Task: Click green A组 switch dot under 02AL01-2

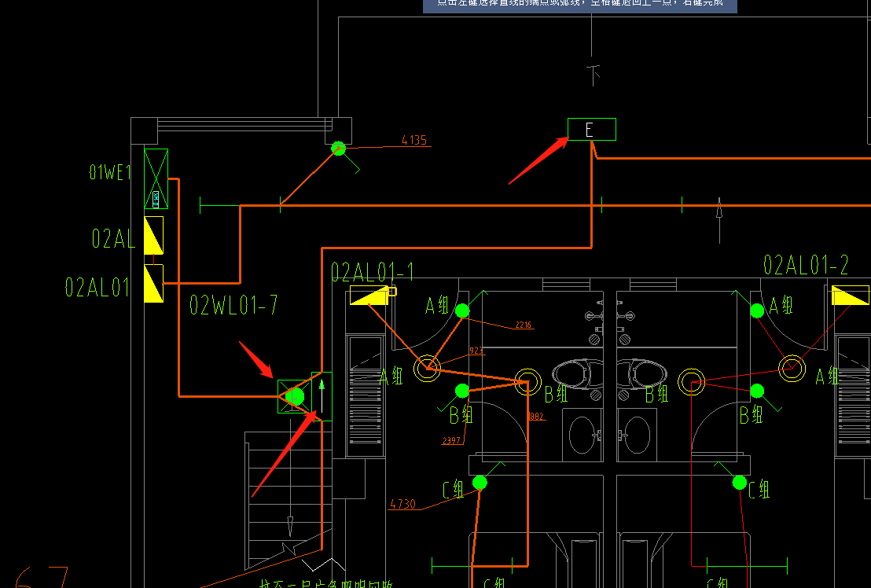Action: point(757,311)
